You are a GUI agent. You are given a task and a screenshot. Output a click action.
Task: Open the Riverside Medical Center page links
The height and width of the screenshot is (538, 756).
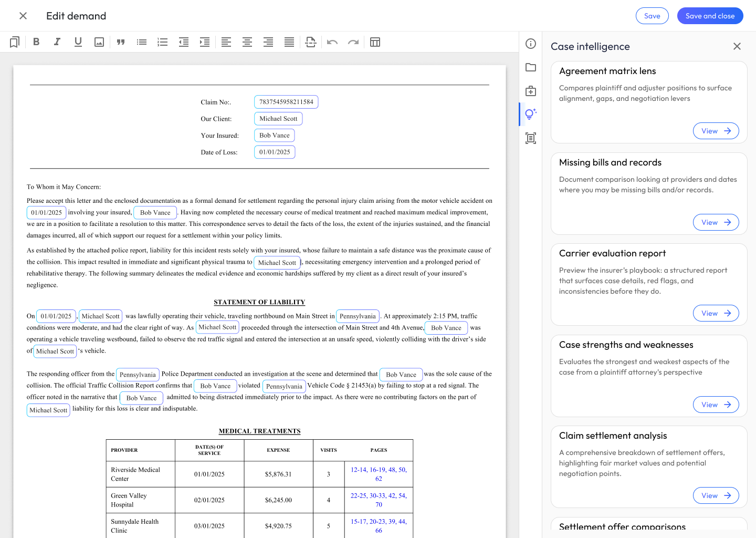pos(379,474)
